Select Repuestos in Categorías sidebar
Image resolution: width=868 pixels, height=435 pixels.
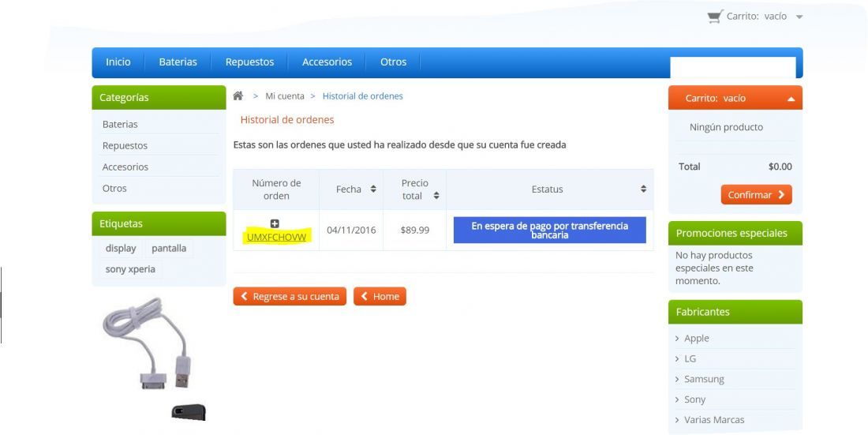point(125,146)
